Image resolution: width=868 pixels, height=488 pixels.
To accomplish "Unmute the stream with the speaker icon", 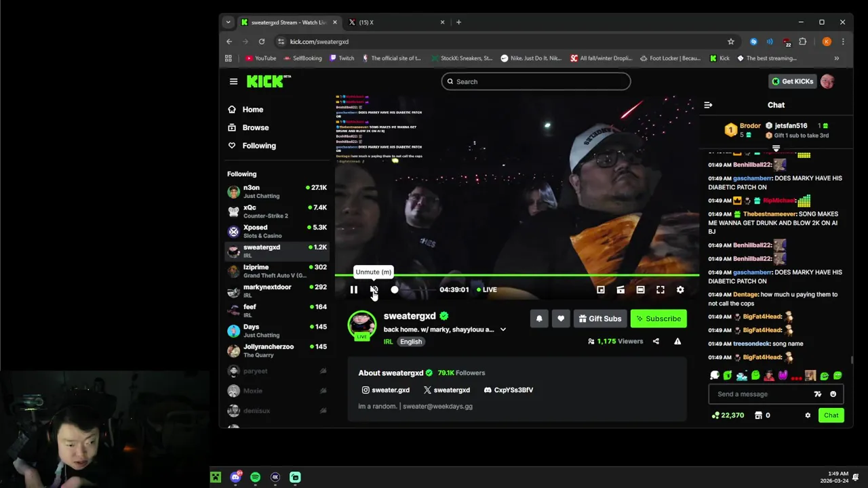I will coord(374,289).
